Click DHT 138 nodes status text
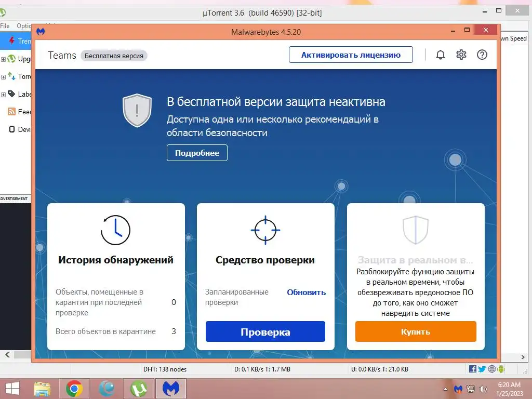This screenshot has width=532, height=399. coord(165,369)
